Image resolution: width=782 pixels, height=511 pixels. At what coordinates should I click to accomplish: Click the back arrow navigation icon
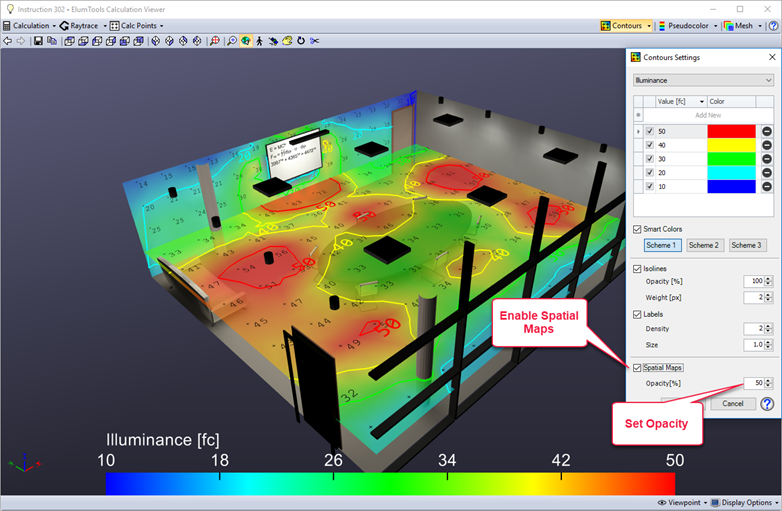8,41
